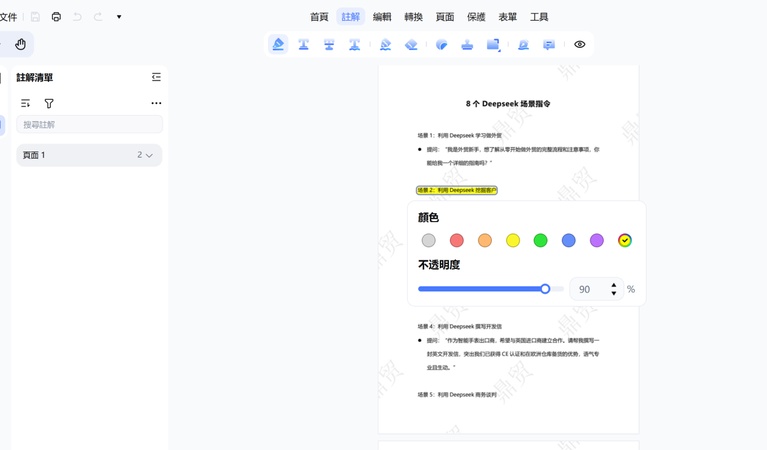The width and height of the screenshot is (767, 450).
Task: Pick the yellow color swatch
Action: (x=513, y=240)
